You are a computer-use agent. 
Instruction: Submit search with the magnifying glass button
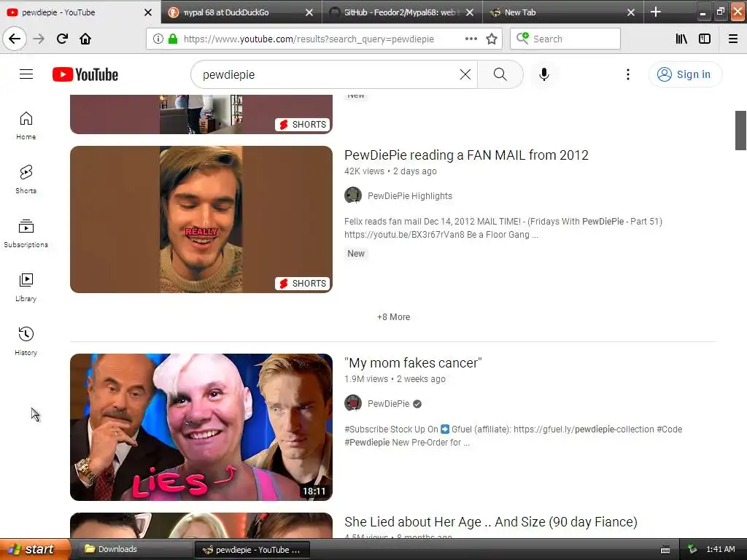click(500, 74)
